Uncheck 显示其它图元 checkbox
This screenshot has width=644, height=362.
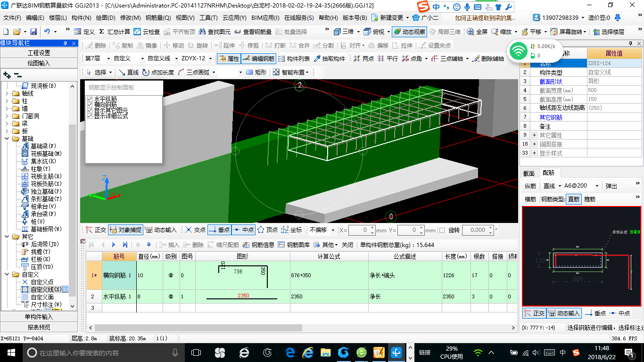(90, 110)
